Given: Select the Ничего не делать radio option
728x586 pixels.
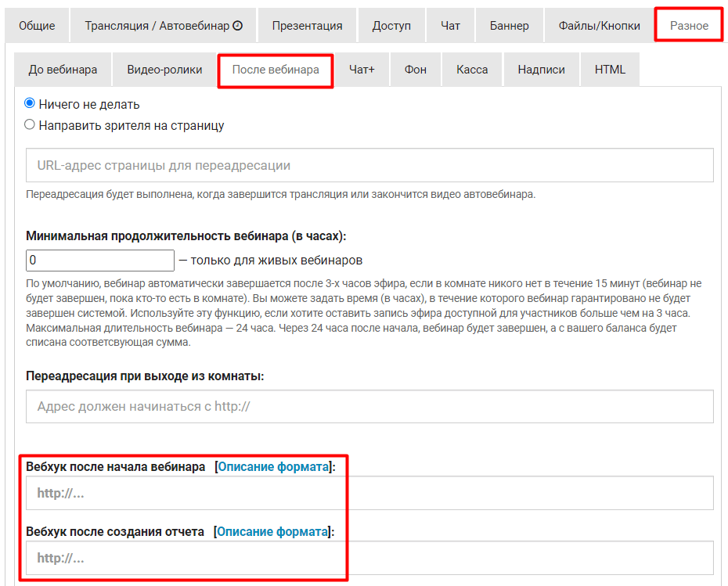Looking at the screenshot, I should coord(30,103).
